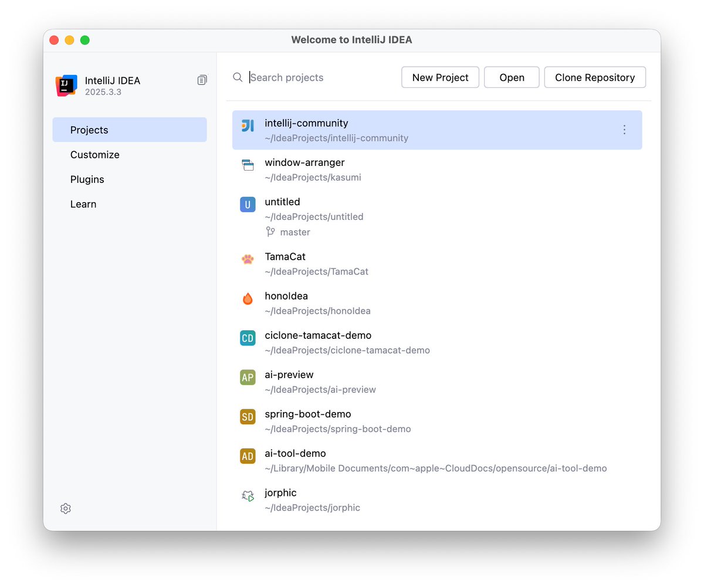The image size is (704, 588).
Task: Open the TamaCat project name
Action: (286, 257)
